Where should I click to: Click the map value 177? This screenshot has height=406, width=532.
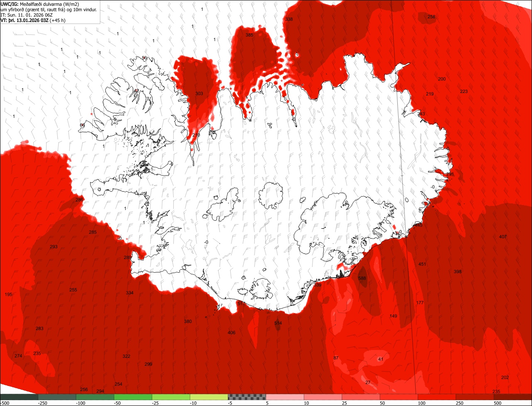(420, 303)
